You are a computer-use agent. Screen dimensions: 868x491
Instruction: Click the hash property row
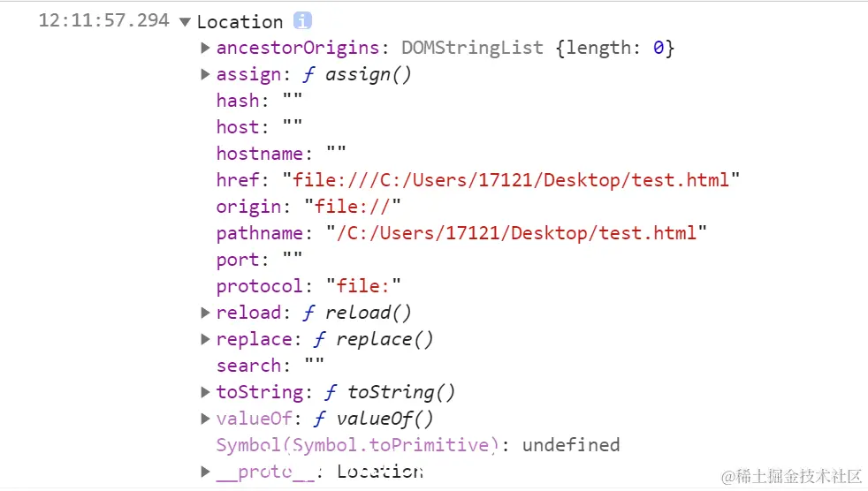click(259, 101)
